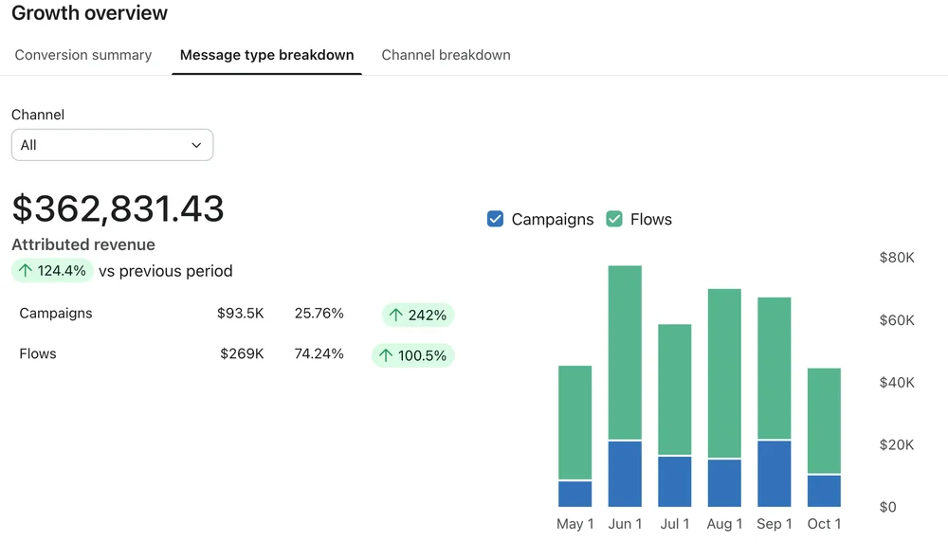Click the Jun 1 green Flows bar segment

click(625, 352)
